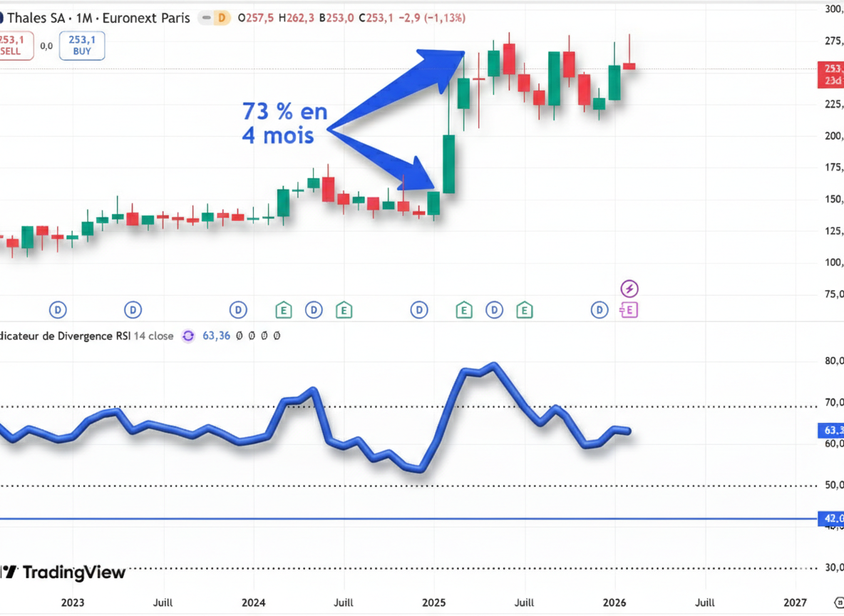844x616 pixels.
Task: Click the last blue dividend D marker
Action: click(x=600, y=310)
